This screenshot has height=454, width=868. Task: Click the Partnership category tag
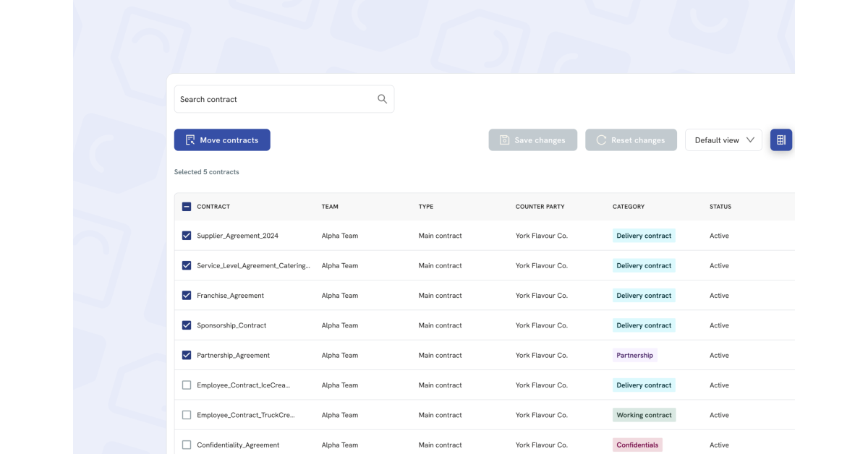pos(634,356)
